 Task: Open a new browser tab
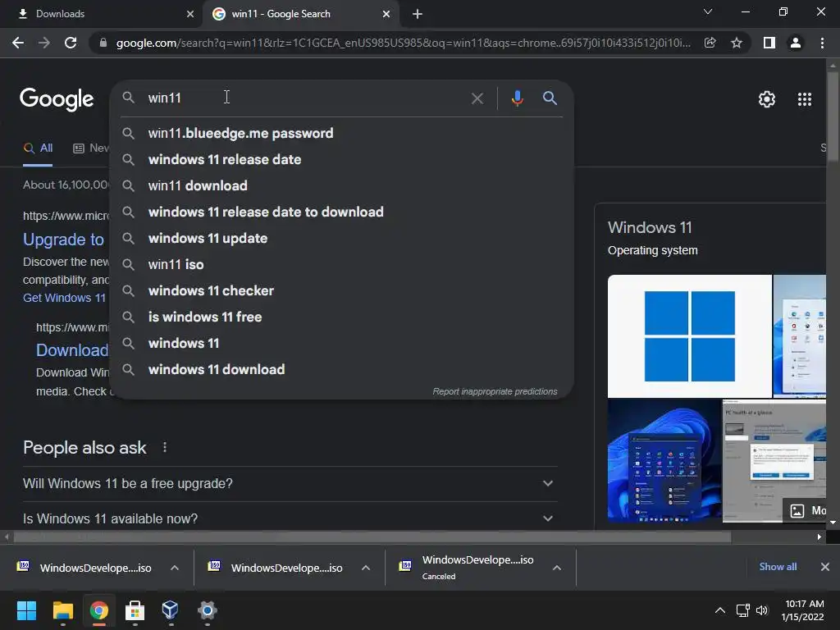pyautogui.click(x=418, y=14)
